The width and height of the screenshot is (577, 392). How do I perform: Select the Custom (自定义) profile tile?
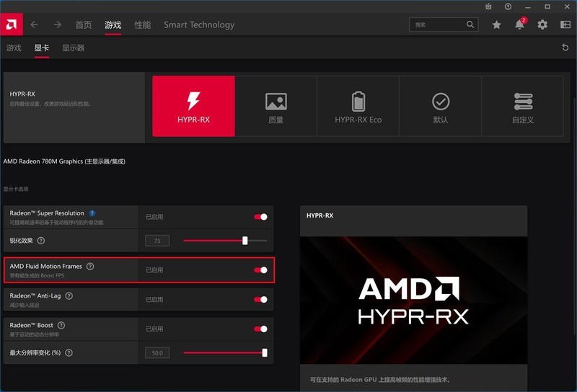point(522,106)
